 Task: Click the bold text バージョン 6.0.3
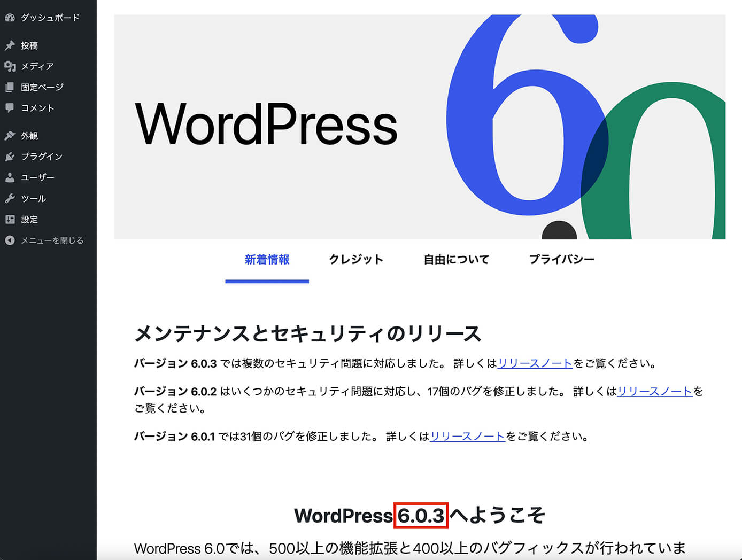click(x=175, y=364)
